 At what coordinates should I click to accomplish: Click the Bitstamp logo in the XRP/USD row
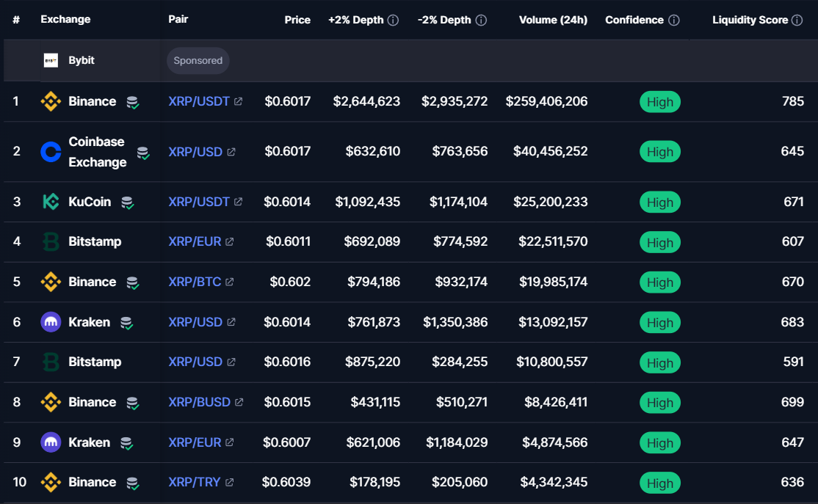[x=51, y=362]
